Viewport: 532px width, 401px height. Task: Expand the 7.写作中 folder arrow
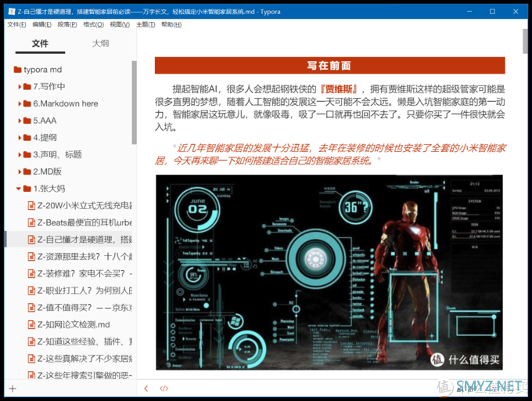20,87
